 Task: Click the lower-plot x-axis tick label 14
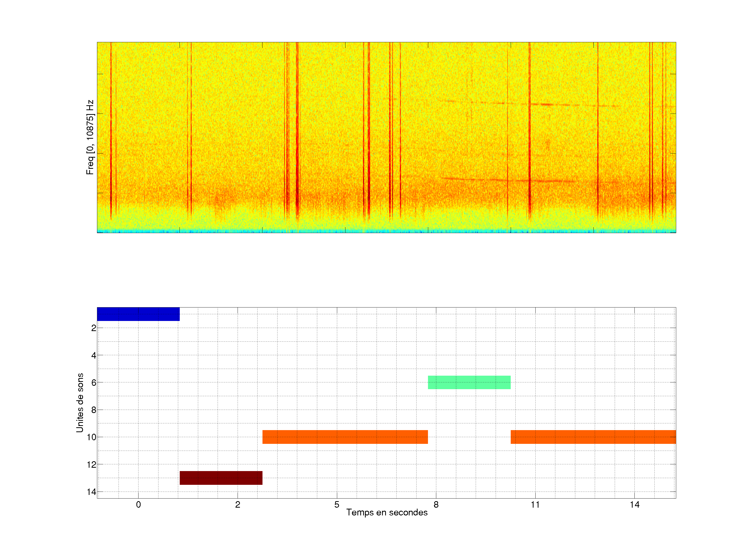(x=634, y=505)
